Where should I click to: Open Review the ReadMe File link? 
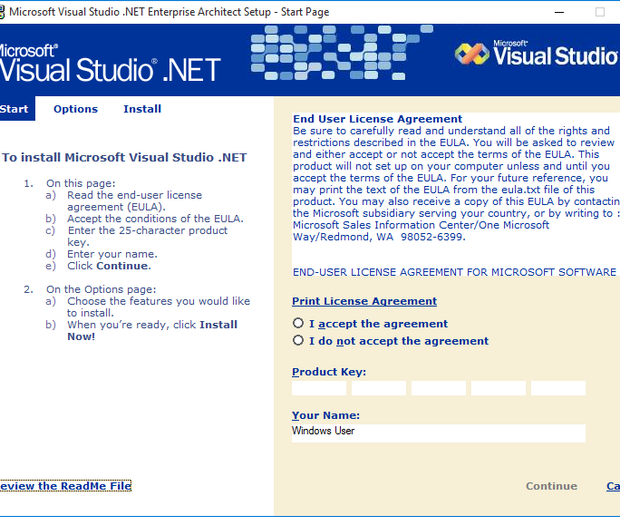point(65,486)
